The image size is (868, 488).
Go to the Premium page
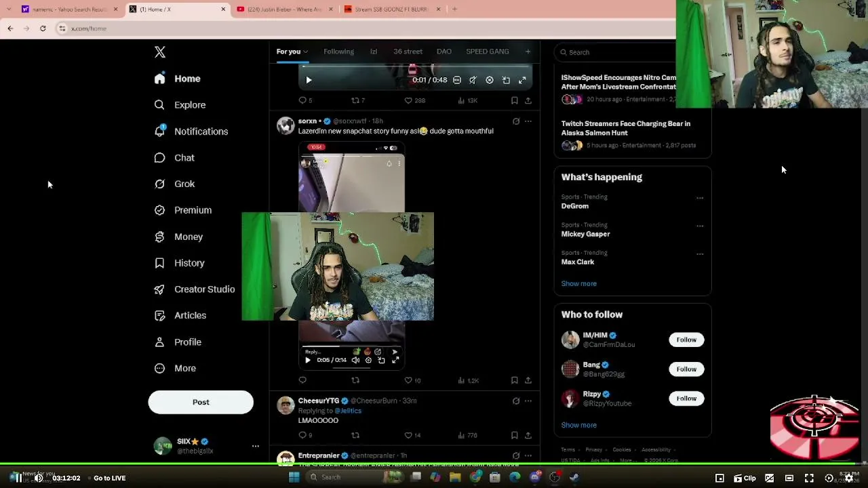coord(182,210)
